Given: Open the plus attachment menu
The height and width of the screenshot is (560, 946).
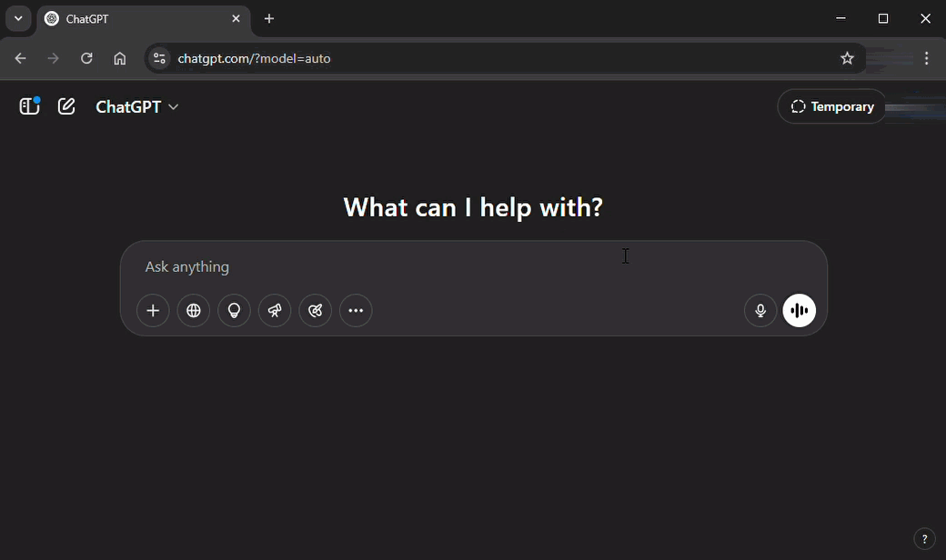Looking at the screenshot, I should (153, 310).
